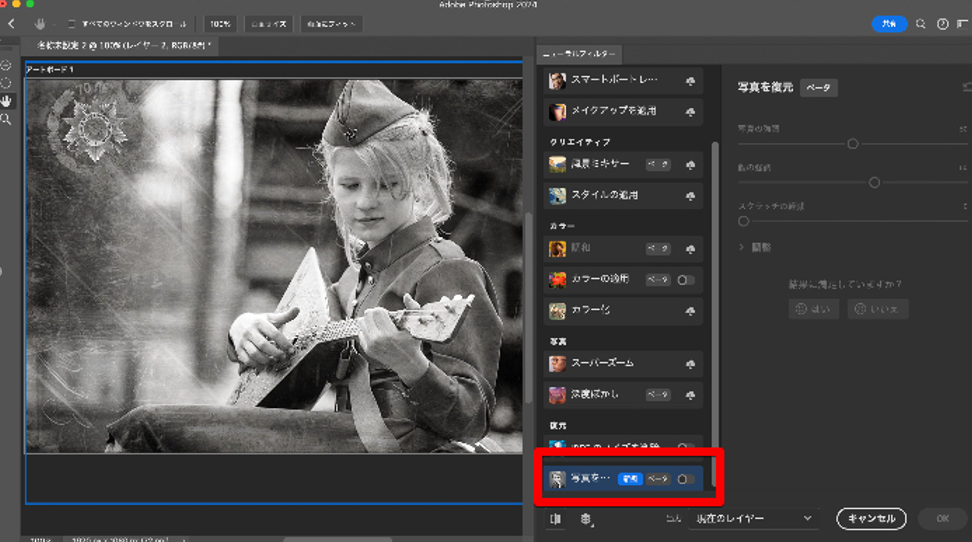Viewport: 972px width, 542px height.
Task: Enable the 写真を復元 filter toggle
Action: click(x=685, y=479)
